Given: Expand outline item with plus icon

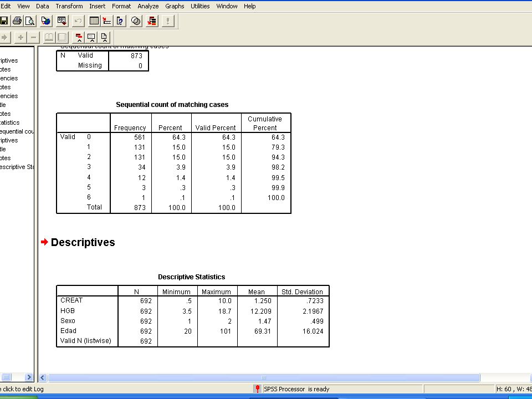Looking at the screenshot, I should click(21, 37).
